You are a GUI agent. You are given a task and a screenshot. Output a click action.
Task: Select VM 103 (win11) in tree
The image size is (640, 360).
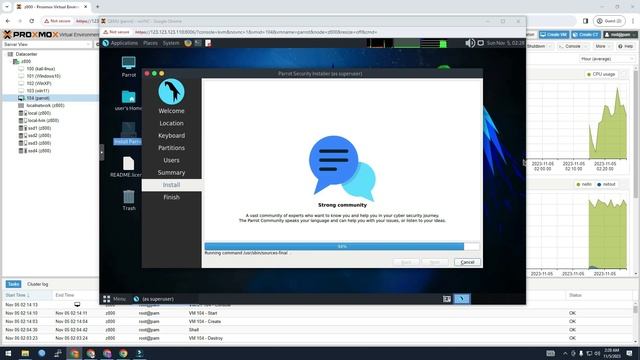(x=38, y=91)
